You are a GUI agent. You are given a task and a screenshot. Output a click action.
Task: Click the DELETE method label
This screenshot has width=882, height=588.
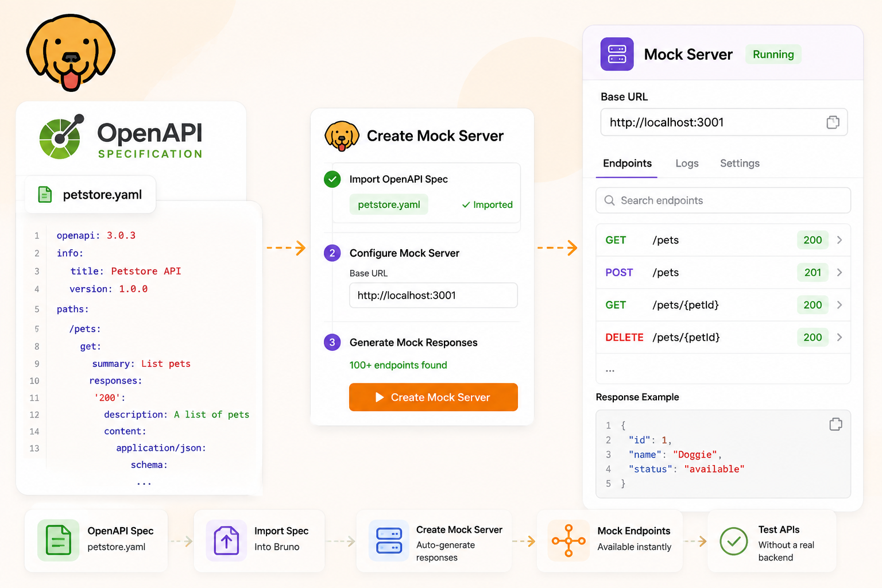(x=624, y=337)
